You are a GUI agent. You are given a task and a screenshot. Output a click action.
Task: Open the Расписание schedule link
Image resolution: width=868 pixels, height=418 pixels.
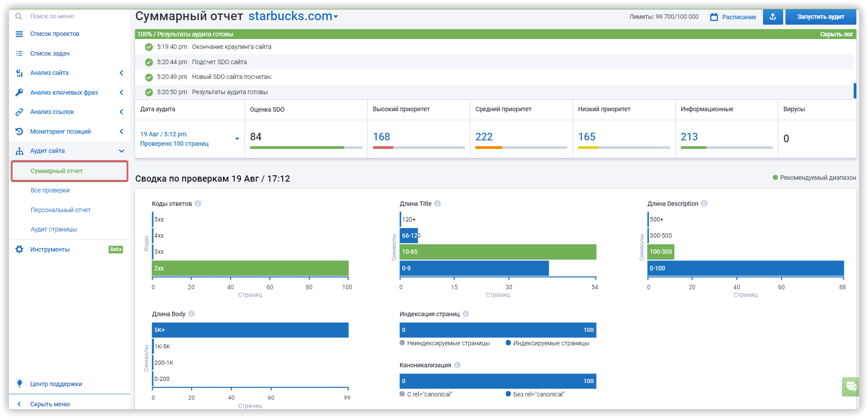tap(739, 17)
